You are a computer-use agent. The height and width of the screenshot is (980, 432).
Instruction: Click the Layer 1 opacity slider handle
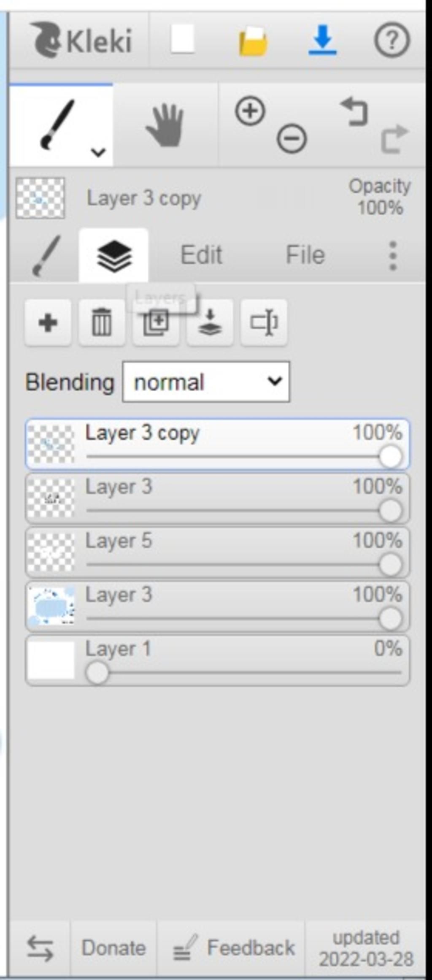(97, 672)
